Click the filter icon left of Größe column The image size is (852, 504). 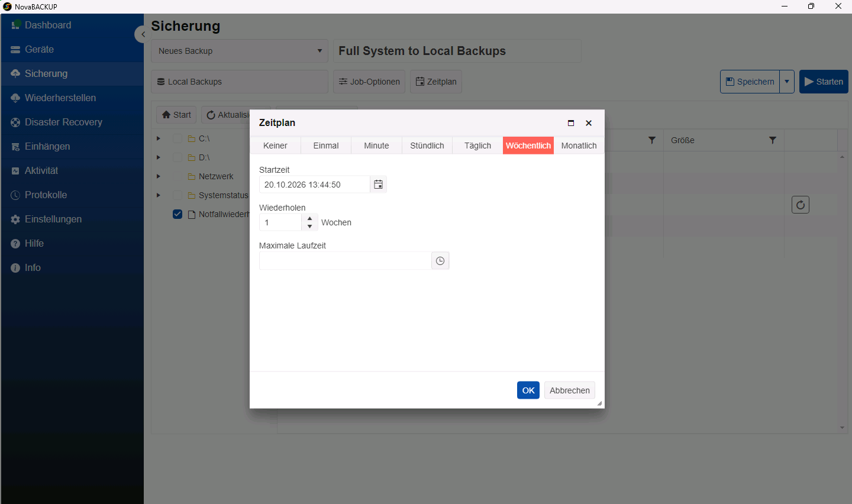(x=652, y=140)
